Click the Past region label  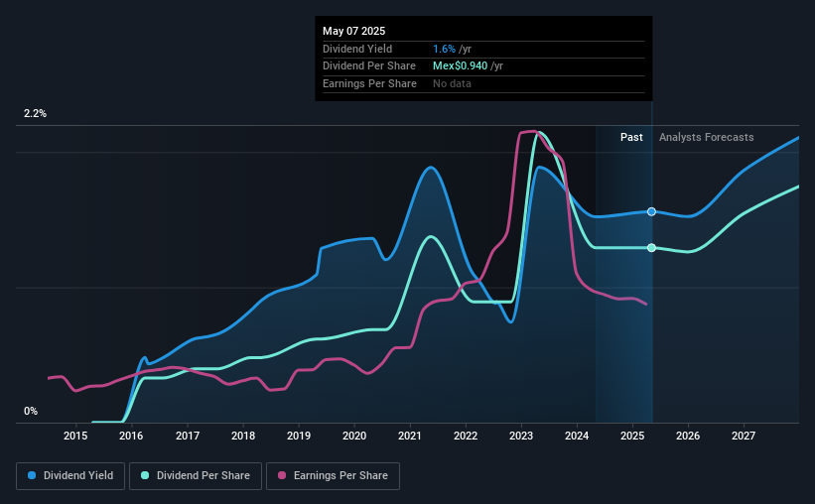pos(631,137)
